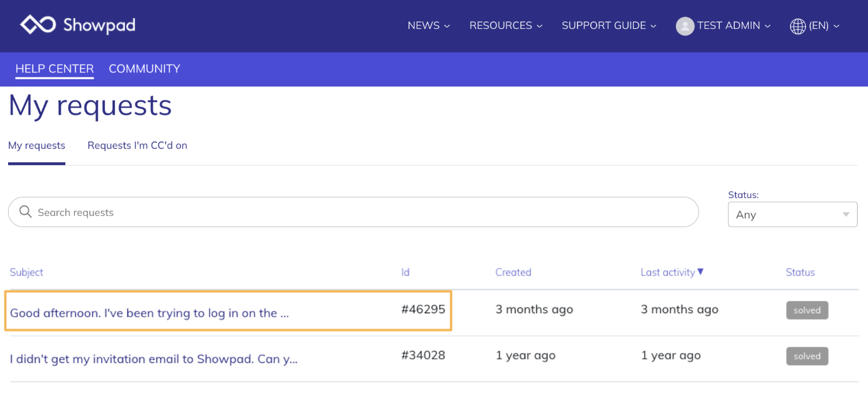Image resolution: width=868 pixels, height=396 pixels.
Task: Click the Showpad infinity logo icon
Action: pos(38,25)
